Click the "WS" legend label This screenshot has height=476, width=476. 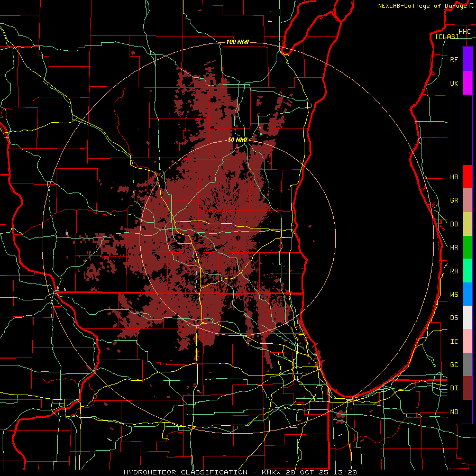454,295
